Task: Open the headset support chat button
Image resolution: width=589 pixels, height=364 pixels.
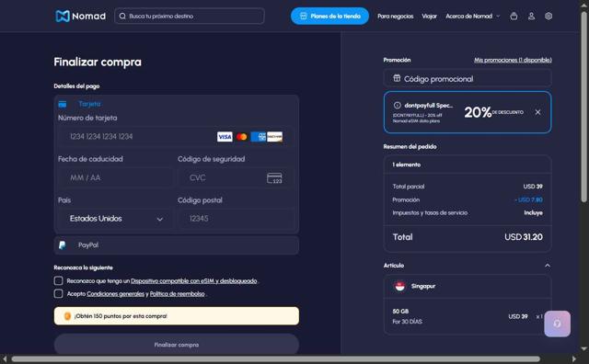Action: coord(557,324)
